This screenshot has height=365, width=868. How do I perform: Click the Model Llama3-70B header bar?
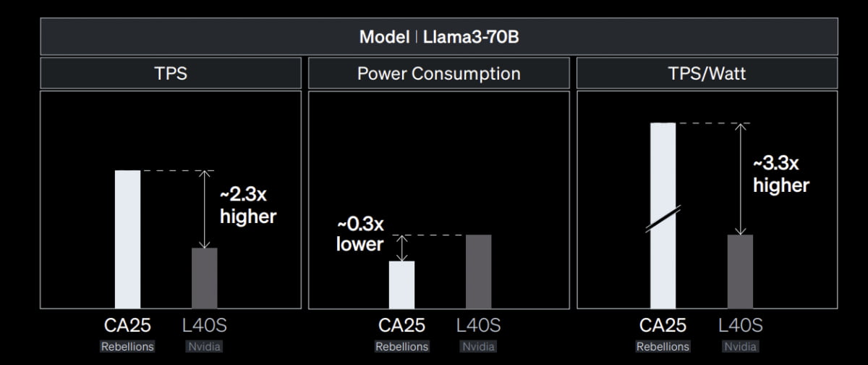[x=439, y=37]
